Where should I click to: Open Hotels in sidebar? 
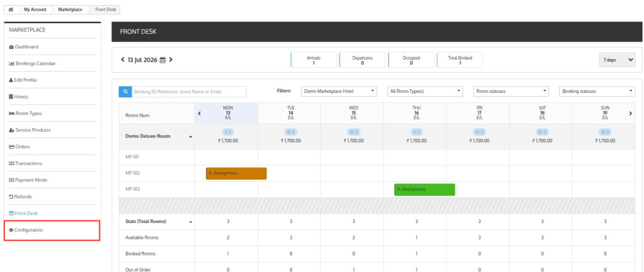coord(18,97)
